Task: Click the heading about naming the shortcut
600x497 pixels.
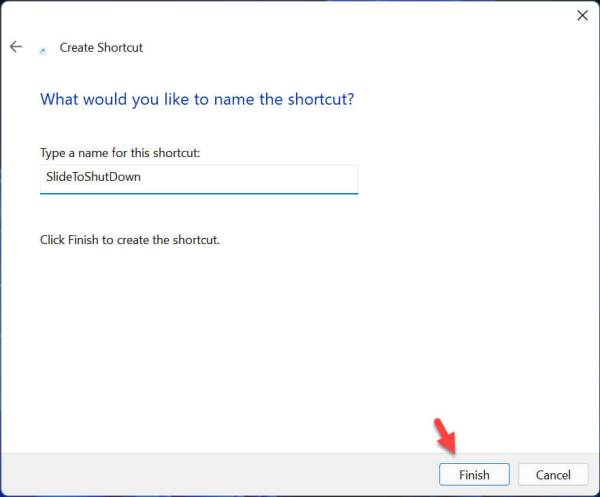Action: (196, 100)
